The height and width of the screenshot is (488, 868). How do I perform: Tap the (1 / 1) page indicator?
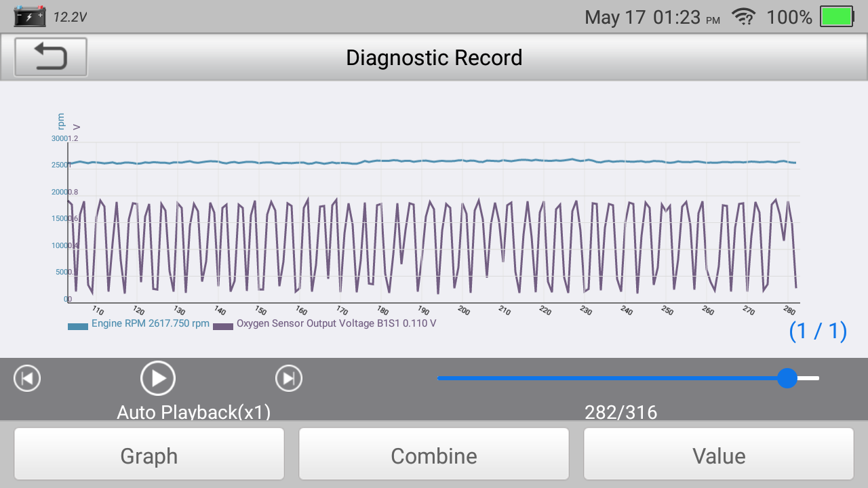818,331
